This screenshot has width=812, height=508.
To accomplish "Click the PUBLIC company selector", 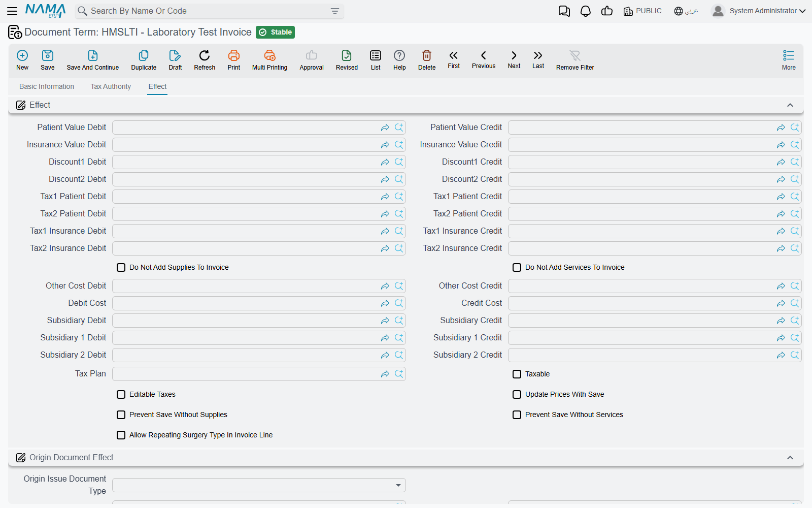I will pos(642,11).
